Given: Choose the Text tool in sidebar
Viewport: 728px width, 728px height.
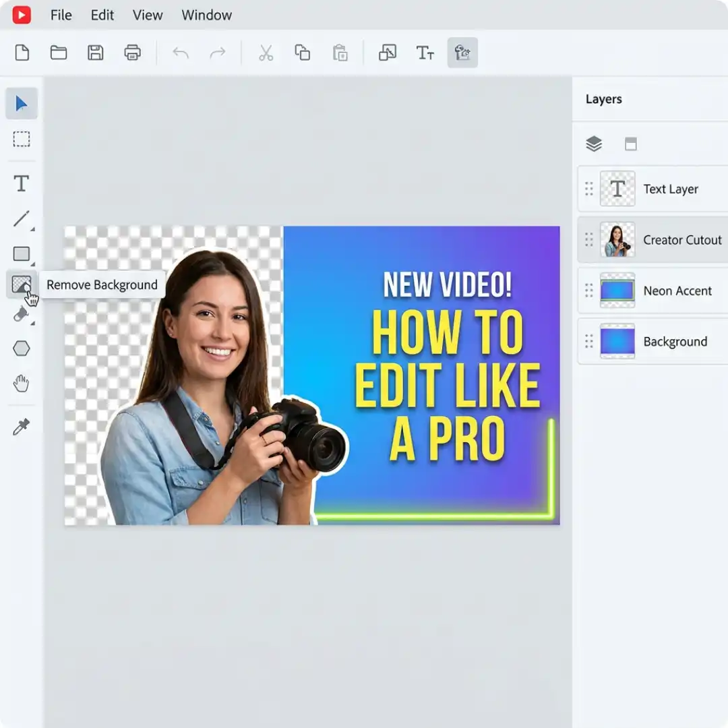Looking at the screenshot, I should pyautogui.click(x=22, y=183).
